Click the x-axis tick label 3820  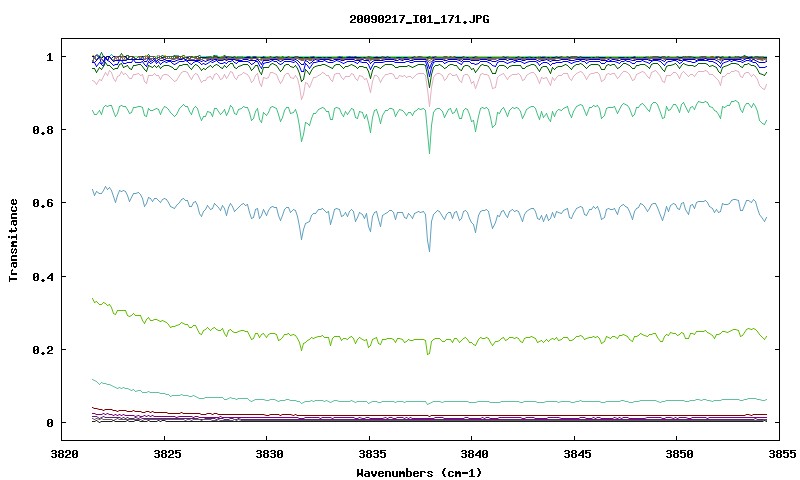tap(64, 454)
